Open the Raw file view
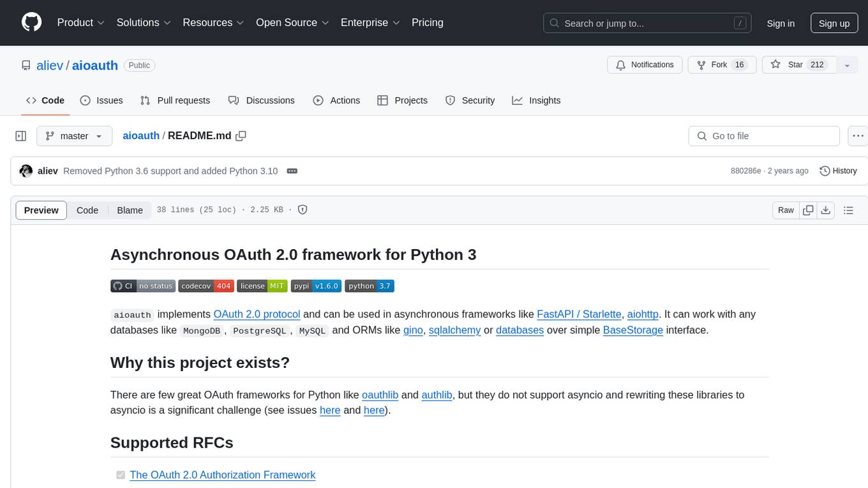Viewport: 868px width, 488px height. (786, 210)
